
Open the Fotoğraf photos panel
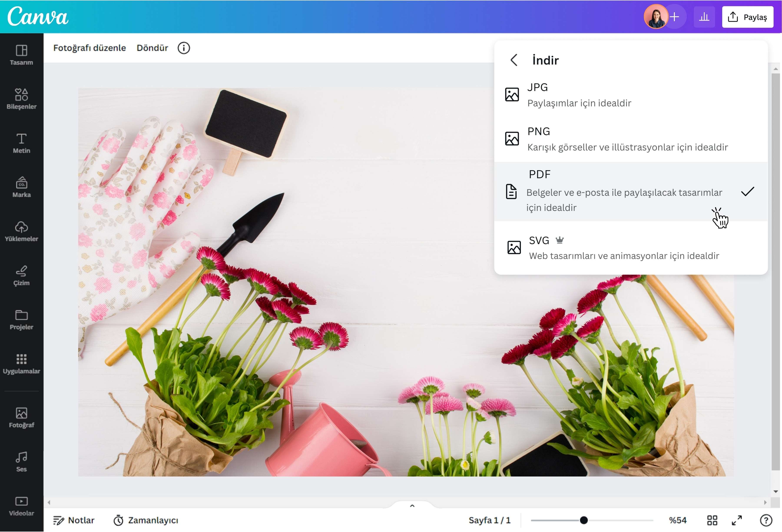click(21, 418)
